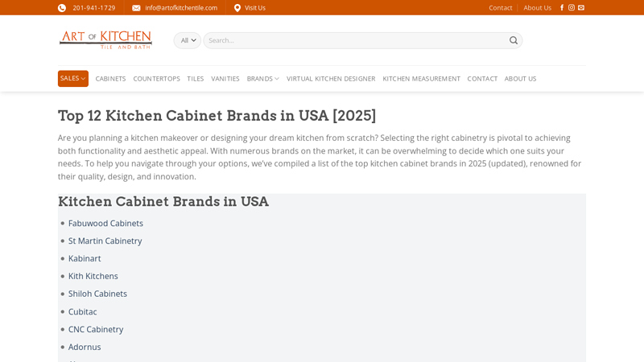
Task: Jump to Adornus section
Action: [x=85, y=348]
